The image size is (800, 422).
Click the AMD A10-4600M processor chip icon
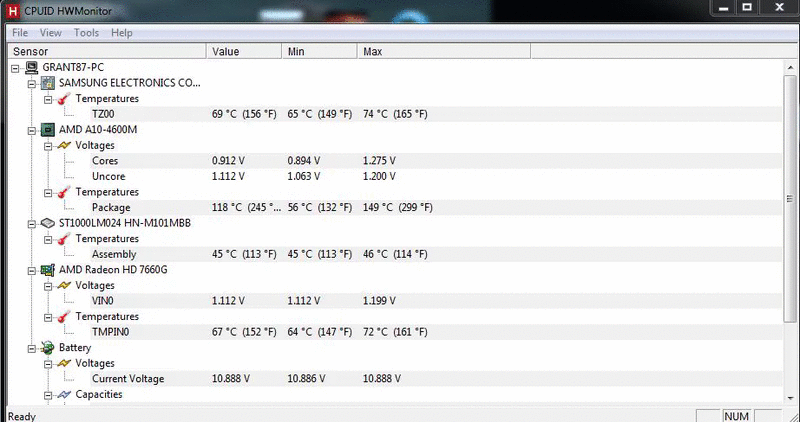click(x=48, y=130)
